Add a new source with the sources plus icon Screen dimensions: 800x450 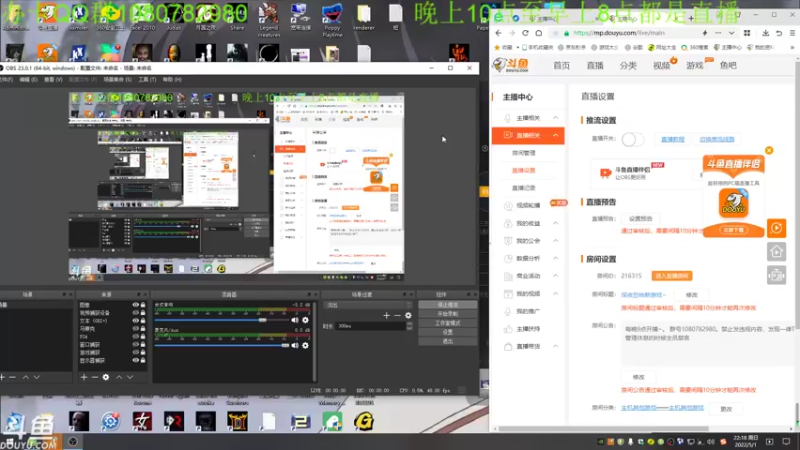[x=84, y=377]
